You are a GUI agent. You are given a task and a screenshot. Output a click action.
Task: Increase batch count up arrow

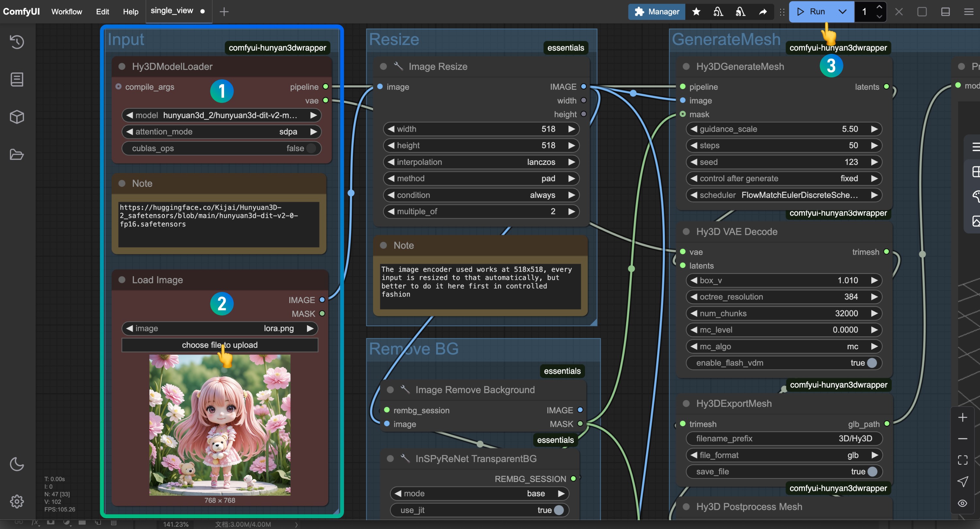point(879,7)
